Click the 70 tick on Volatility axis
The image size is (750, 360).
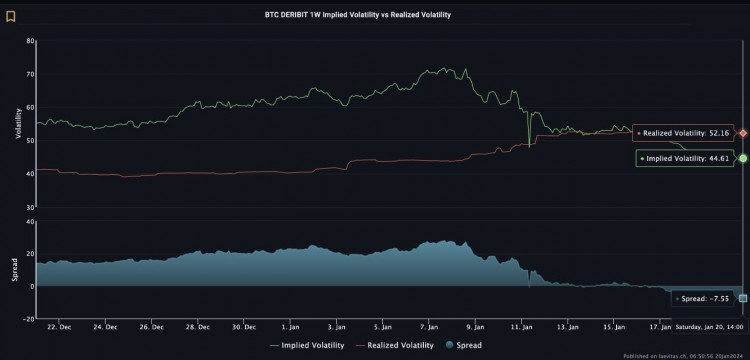(x=30, y=74)
